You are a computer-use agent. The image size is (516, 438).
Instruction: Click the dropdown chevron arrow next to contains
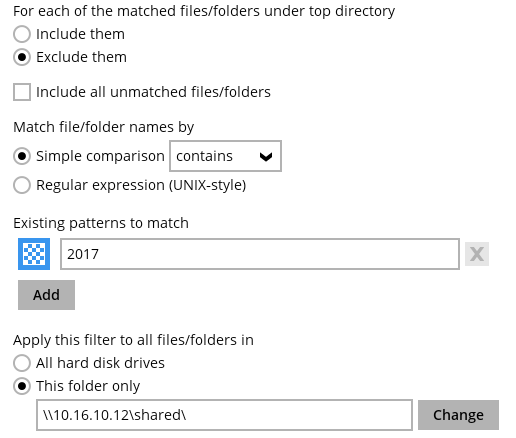(266, 156)
